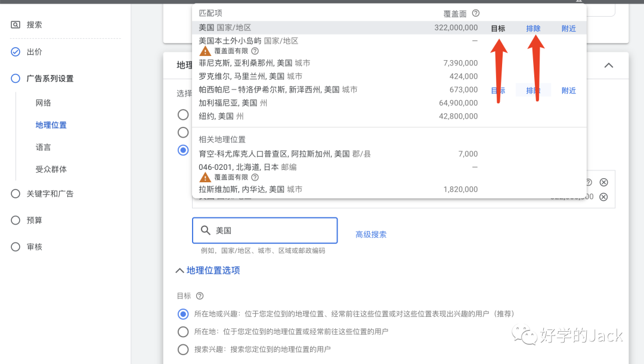The height and width of the screenshot is (364, 644).
Task: Click the 审核 step circle icon
Action: click(15, 247)
